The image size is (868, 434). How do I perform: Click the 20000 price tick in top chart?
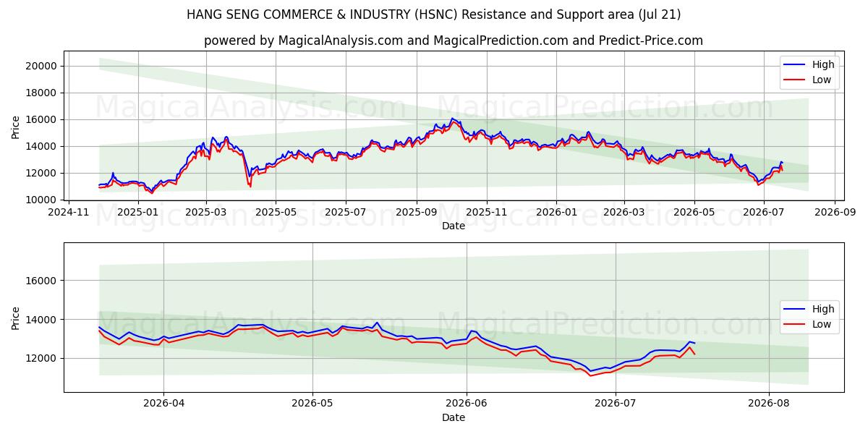[x=43, y=66]
